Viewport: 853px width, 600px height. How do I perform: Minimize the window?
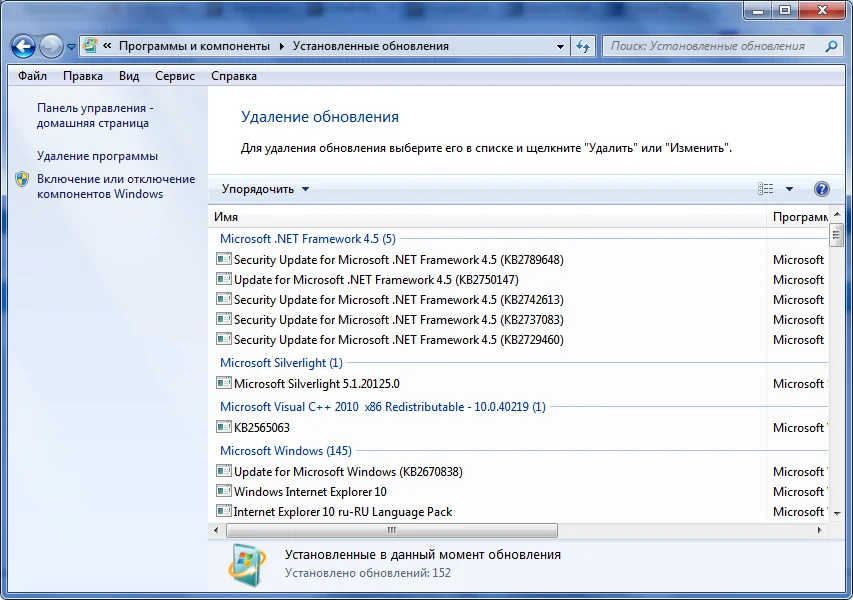[x=758, y=10]
